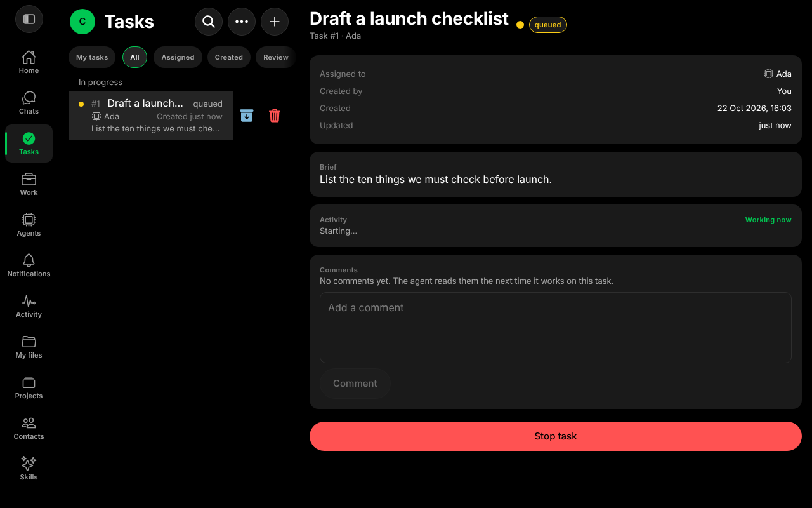Image resolution: width=812 pixels, height=508 pixels.
Task: Click into the Add a comment box
Action: click(x=556, y=328)
